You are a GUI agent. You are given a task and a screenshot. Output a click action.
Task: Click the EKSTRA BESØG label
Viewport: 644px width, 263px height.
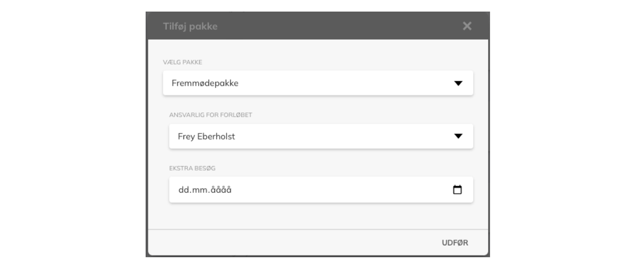pos(192,168)
